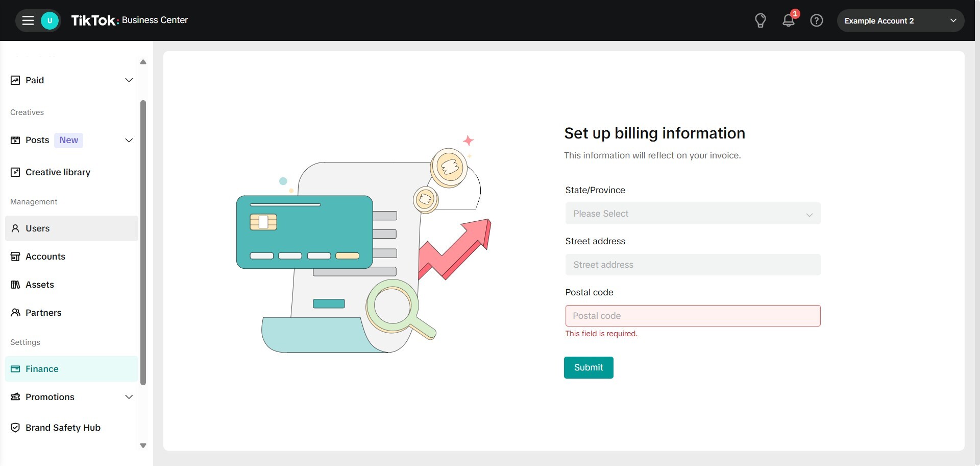The width and height of the screenshot is (980, 466).
Task: Focus the Postal code input field
Action: [692, 316]
